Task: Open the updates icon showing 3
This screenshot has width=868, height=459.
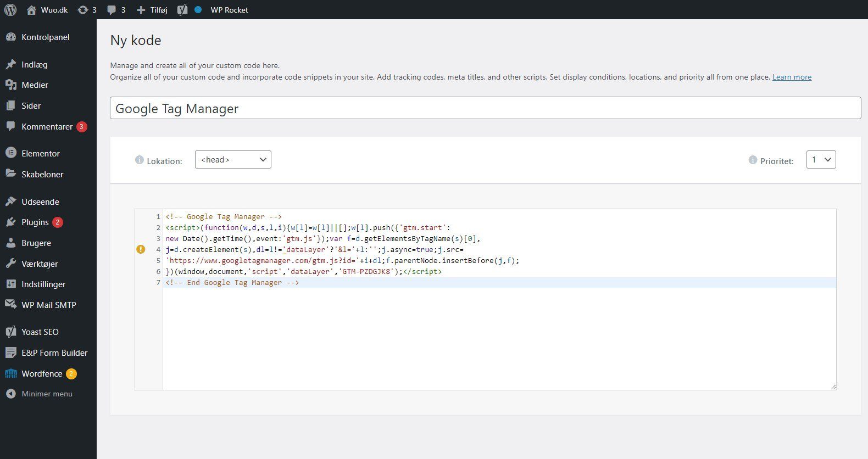Action: pos(83,10)
